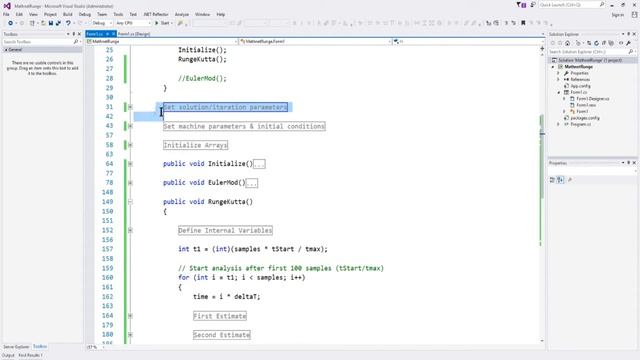Expand References node in Solution Explorer
Image resolution: width=640 pixels, height=360 pixels.
[559, 80]
